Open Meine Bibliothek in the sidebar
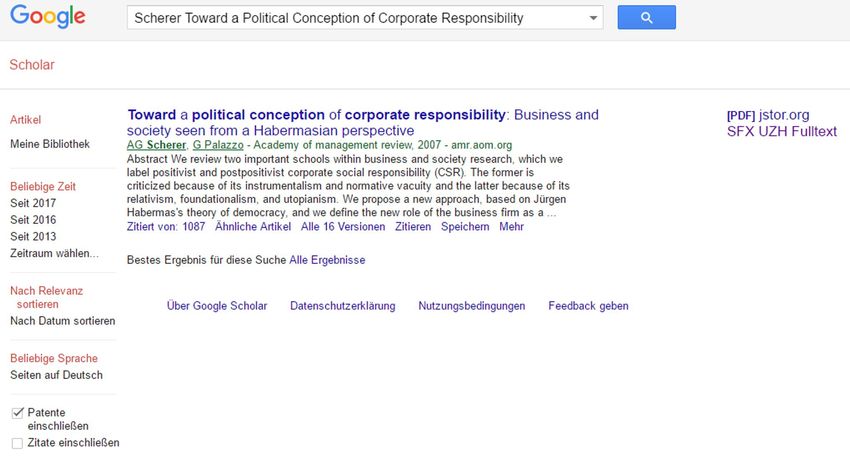The width and height of the screenshot is (850, 457). click(50, 144)
